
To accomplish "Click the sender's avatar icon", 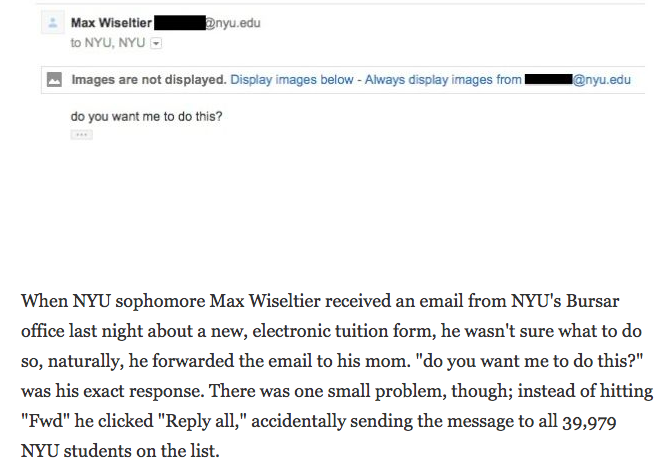I will click(x=53, y=22).
